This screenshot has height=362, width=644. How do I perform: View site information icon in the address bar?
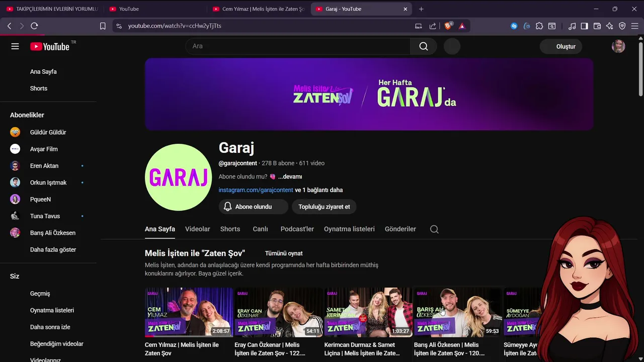coord(119,26)
